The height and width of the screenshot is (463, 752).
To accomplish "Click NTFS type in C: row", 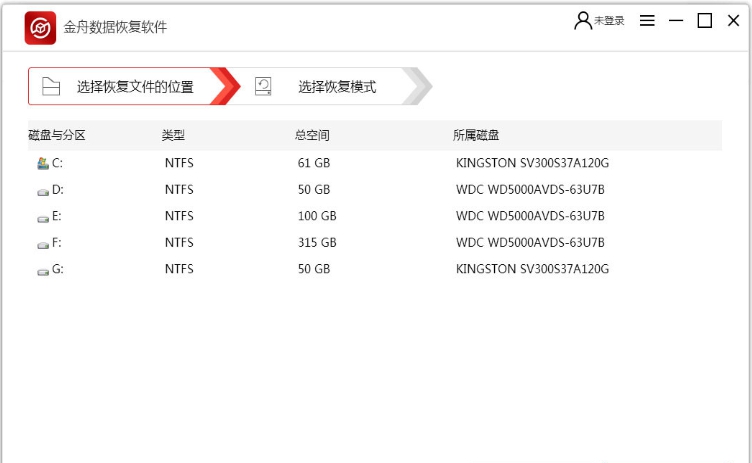I will [179, 163].
